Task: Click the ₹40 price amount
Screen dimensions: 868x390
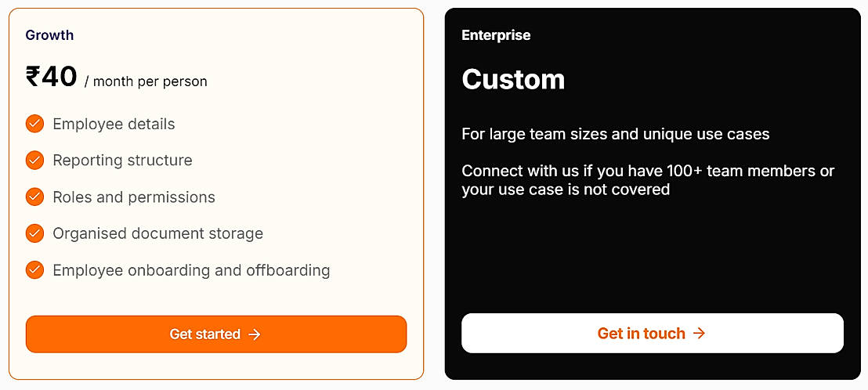Action: 52,77
